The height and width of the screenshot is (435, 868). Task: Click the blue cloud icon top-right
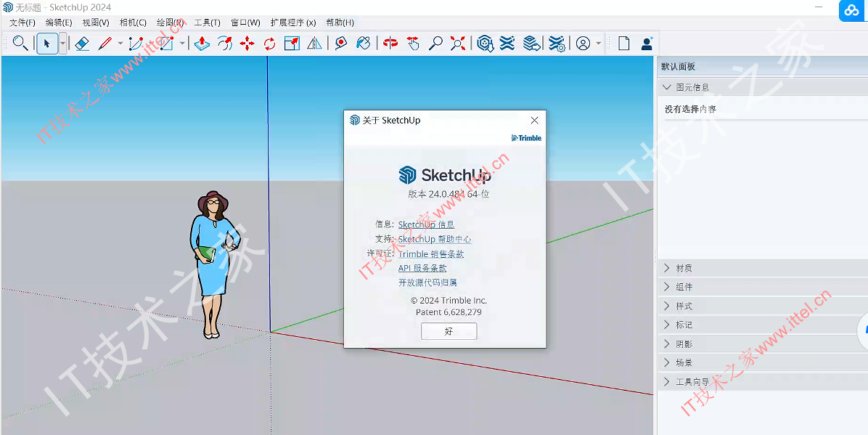pyautogui.click(x=851, y=11)
